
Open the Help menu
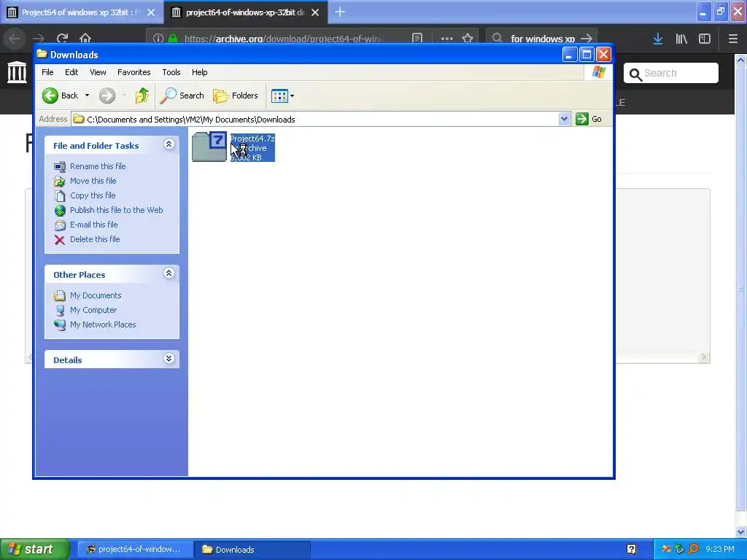click(200, 72)
